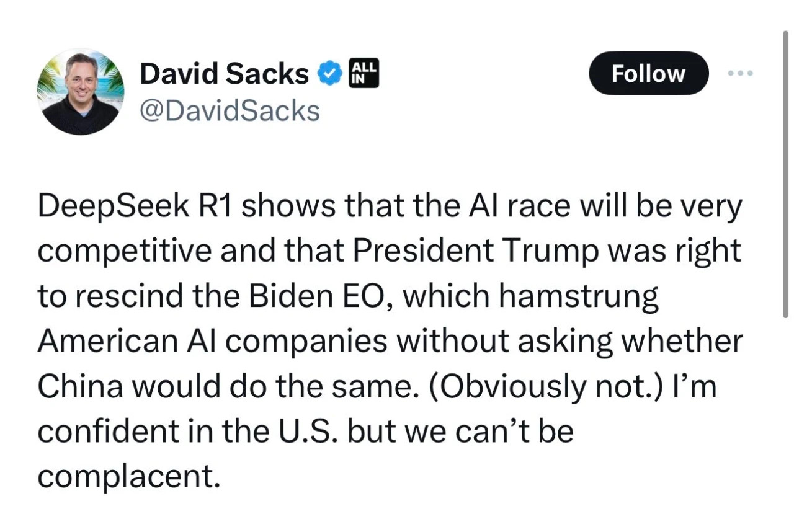The image size is (794, 532).
Task: Open David Sacks profile picture
Action: [x=81, y=92]
